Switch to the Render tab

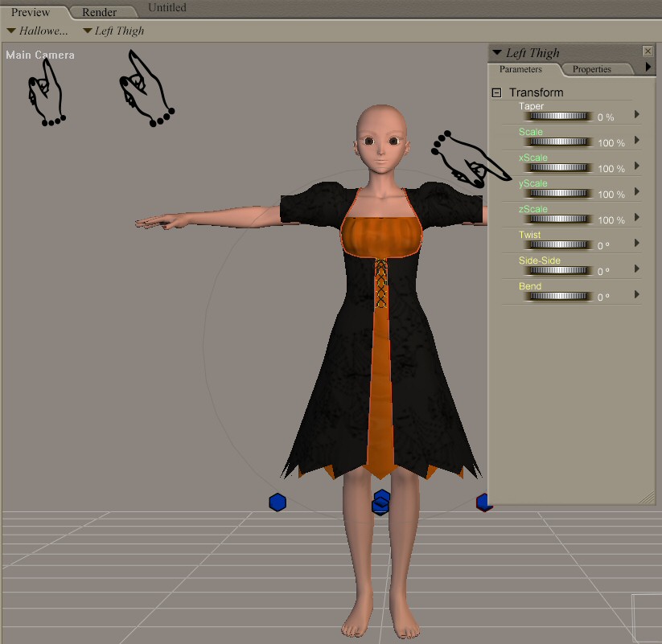click(99, 12)
